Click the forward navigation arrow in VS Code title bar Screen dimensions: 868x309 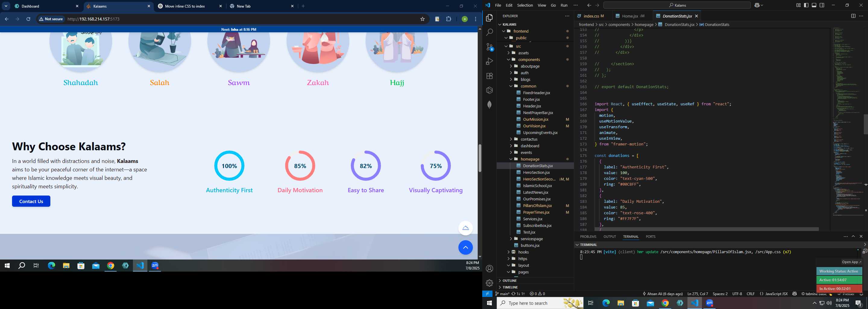tap(597, 5)
